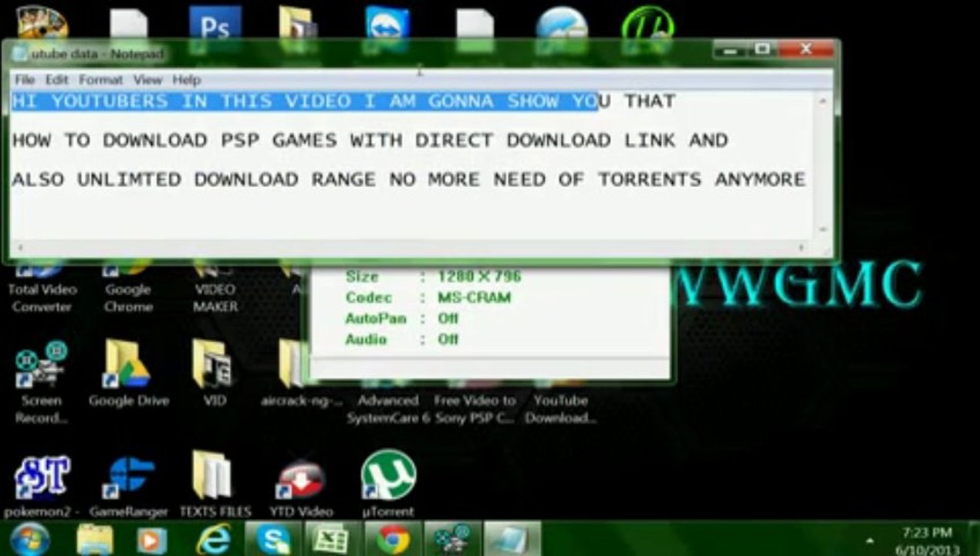Close the Notepad window
Viewport: 980px width, 556px height.
point(806,50)
